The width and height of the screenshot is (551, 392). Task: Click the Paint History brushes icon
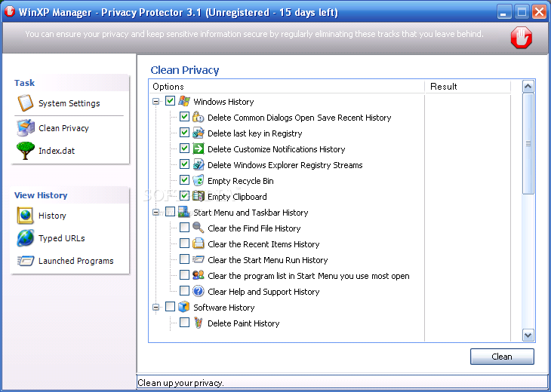point(199,323)
